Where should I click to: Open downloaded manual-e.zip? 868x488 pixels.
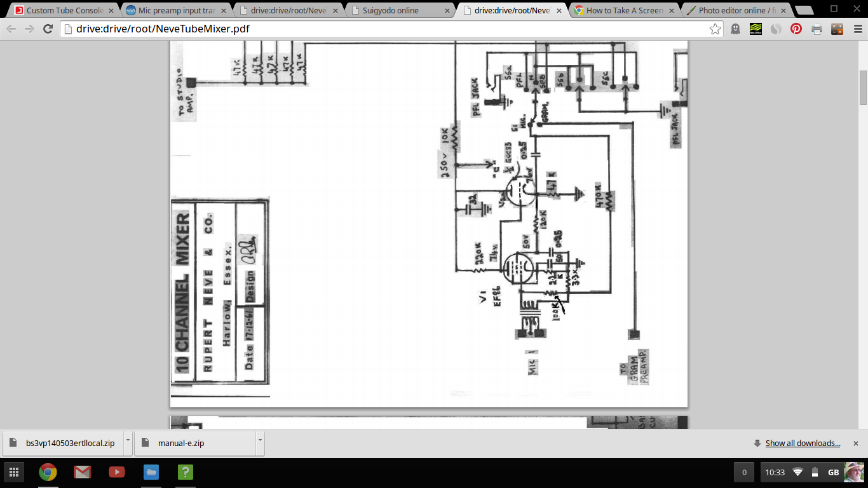(194, 443)
